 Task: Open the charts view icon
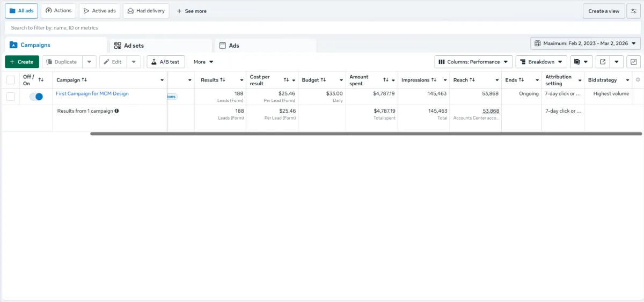click(x=634, y=62)
